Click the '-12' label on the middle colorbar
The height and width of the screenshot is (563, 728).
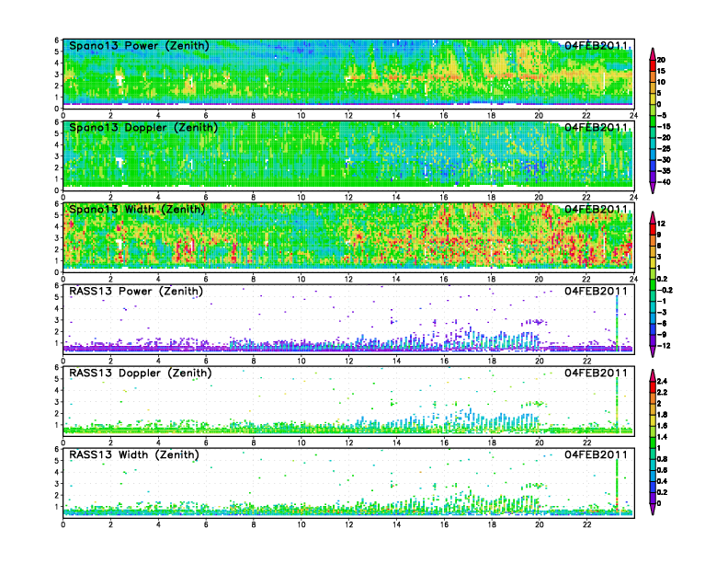[x=664, y=346]
